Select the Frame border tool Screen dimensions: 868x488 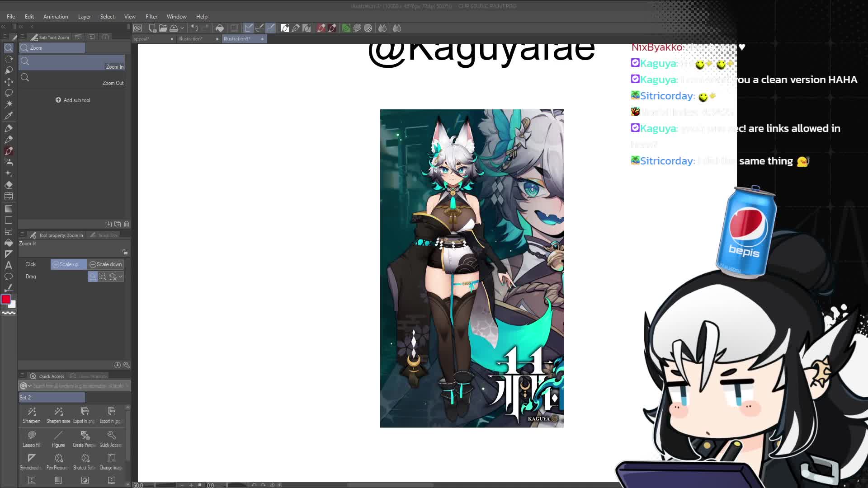click(x=9, y=231)
